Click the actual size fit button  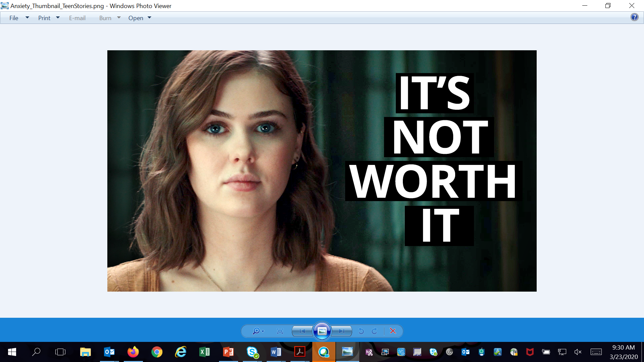(x=280, y=331)
